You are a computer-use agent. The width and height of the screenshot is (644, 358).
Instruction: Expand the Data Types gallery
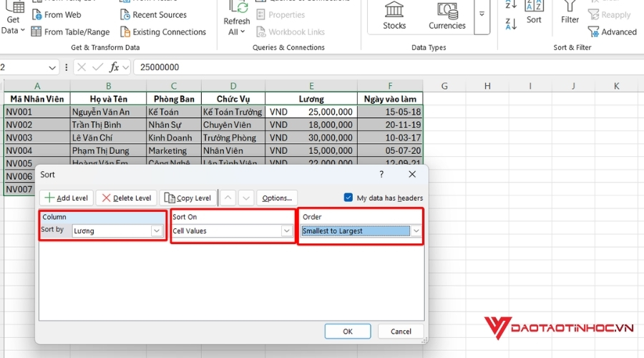[482, 14]
